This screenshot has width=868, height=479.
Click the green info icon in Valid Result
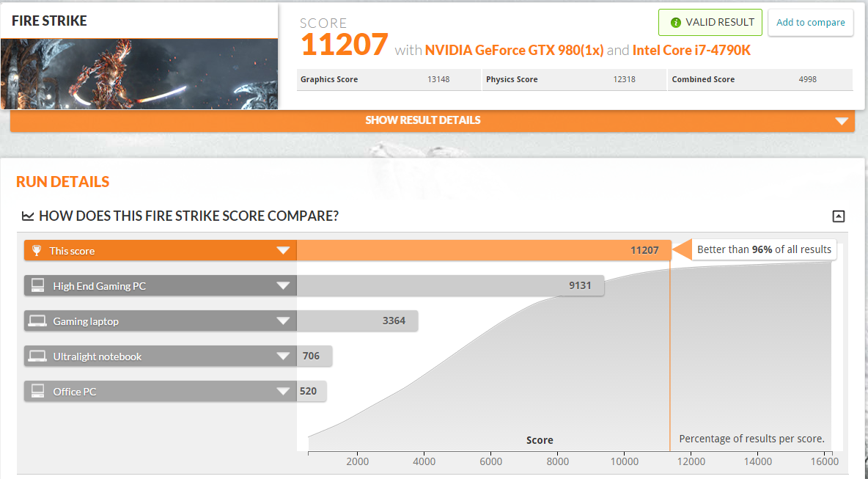(675, 23)
